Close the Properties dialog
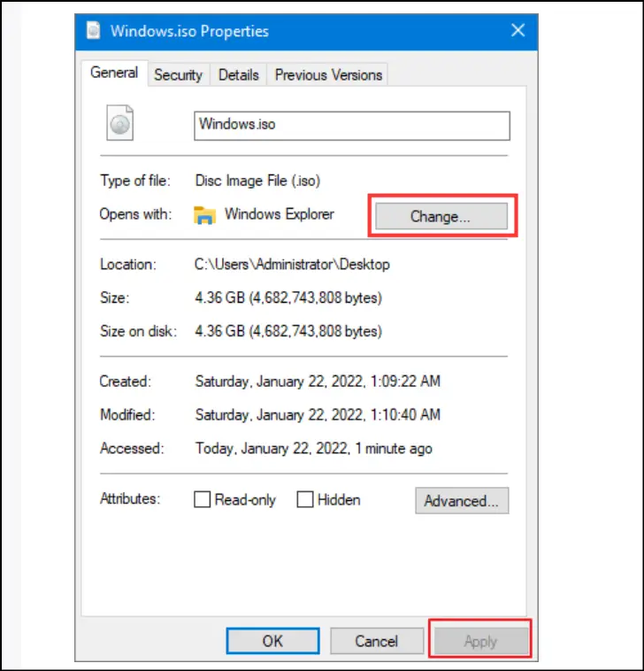Screen dimensions: 644x671 coord(517,30)
